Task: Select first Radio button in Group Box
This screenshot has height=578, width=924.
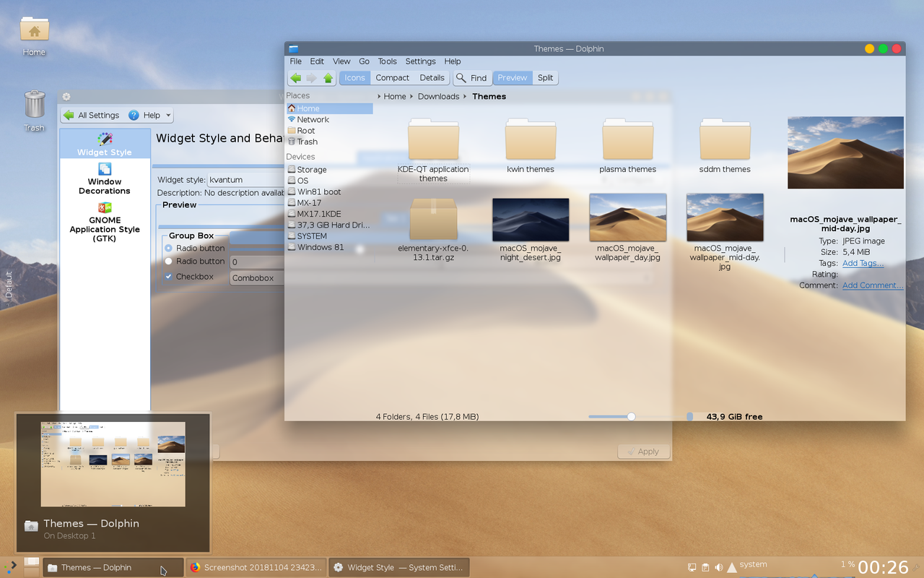Action: (195, 249)
